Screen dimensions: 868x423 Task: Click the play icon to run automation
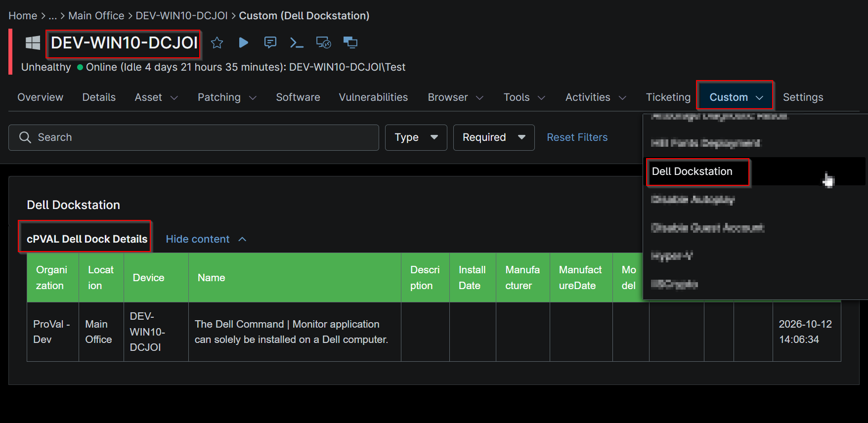(x=243, y=42)
